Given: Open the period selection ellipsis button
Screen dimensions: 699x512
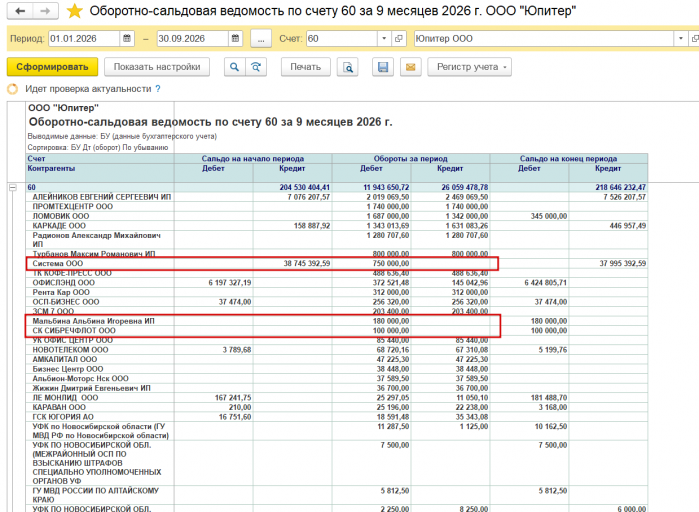Looking at the screenshot, I should click(261, 39).
